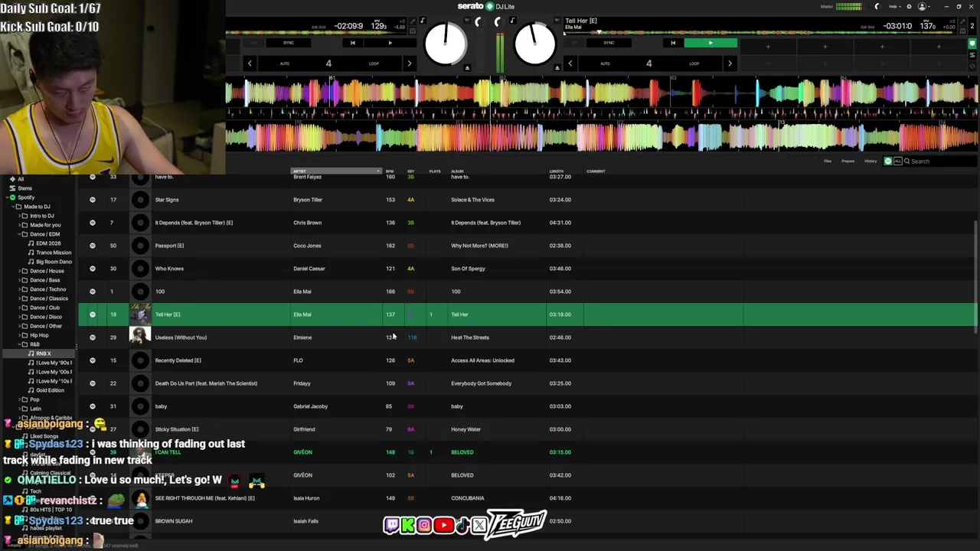Toggle auto loop 4 on right deck

click(x=648, y=64)
